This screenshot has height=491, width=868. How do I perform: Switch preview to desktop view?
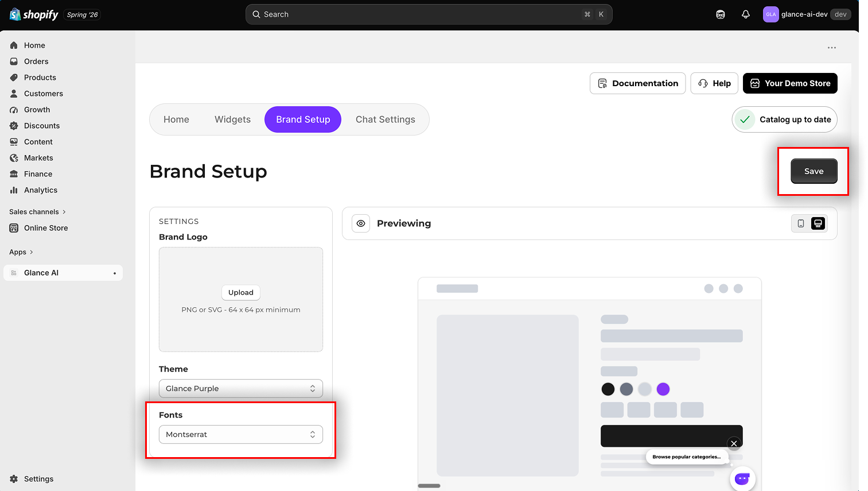818,223
